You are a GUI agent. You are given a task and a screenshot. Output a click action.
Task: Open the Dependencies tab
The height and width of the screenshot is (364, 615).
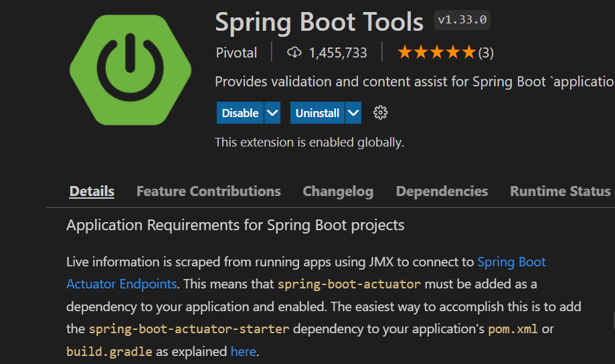point(442,191)
